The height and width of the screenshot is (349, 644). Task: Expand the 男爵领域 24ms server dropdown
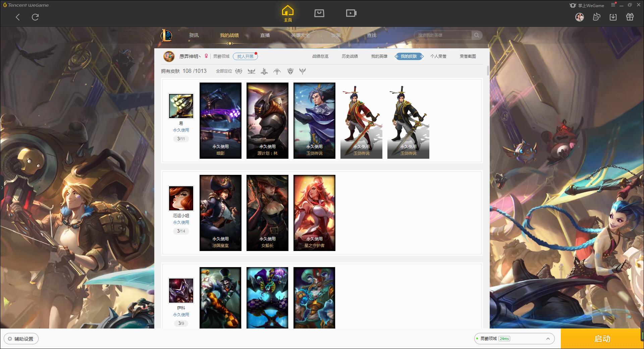514,339
